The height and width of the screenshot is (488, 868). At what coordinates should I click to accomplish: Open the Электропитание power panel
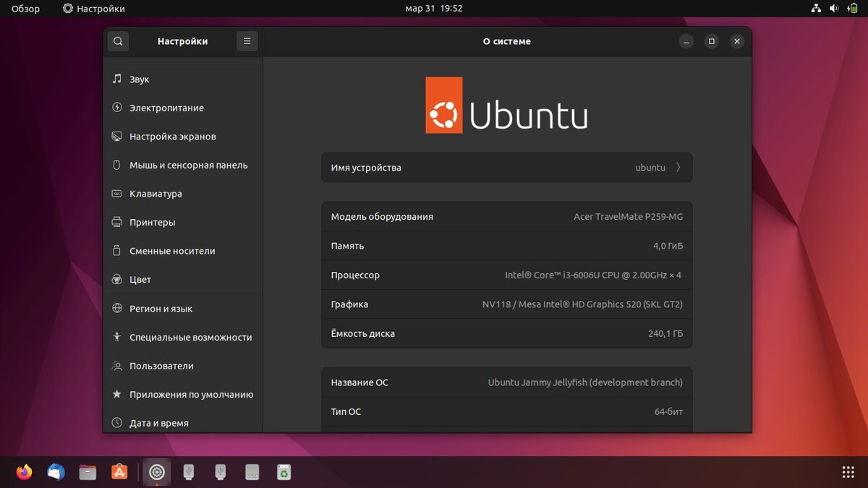pyautogui.click(x=182, y=108)
